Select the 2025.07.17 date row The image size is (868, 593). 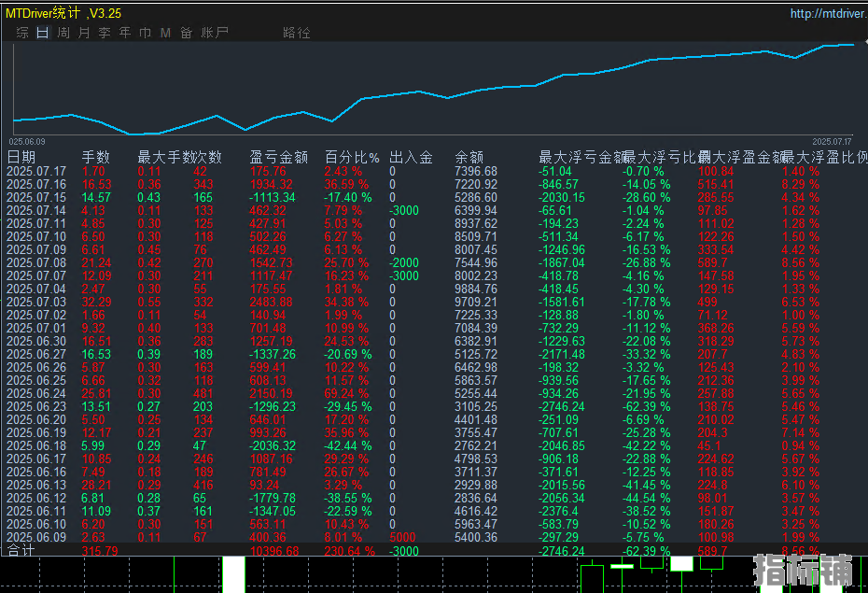tap(36, 171)
